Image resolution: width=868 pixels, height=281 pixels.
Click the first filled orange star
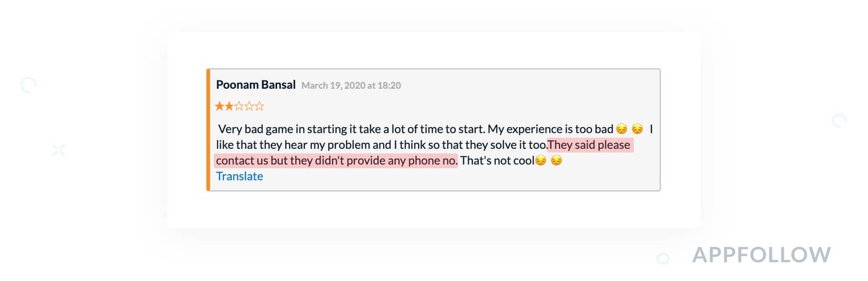(219, 106)
